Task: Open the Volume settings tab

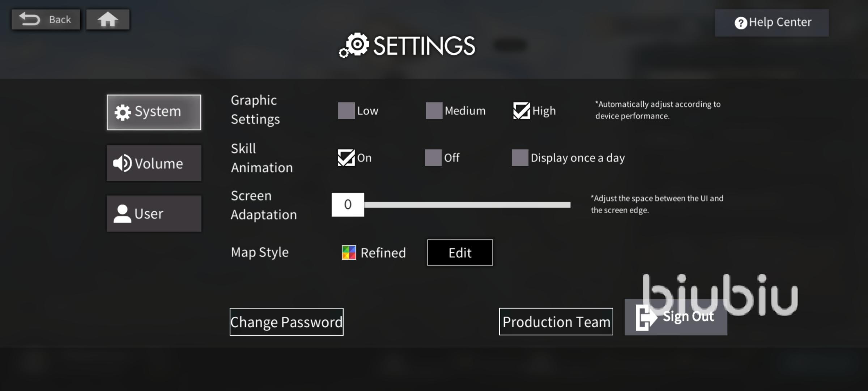Action: click(154, 163)
